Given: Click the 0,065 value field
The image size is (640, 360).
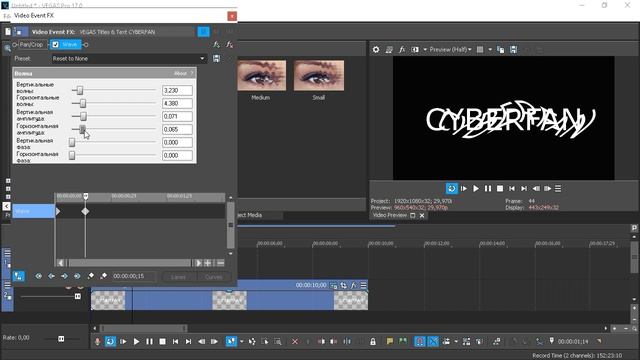Looking at the screenshot, I should click(177, 129).
